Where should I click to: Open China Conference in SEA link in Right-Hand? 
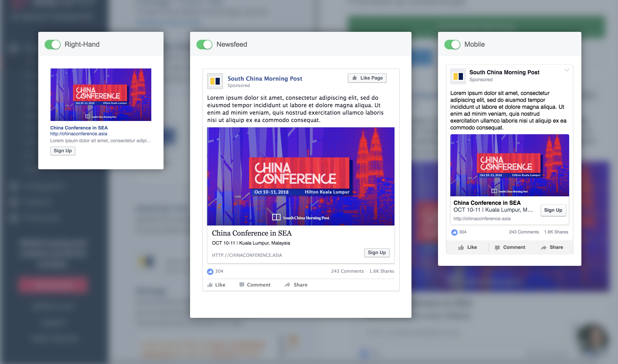point(79,128)
